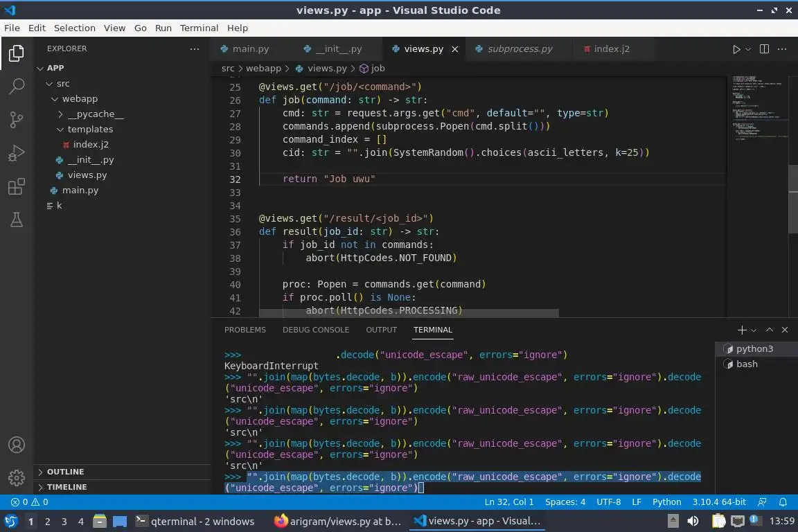
Task: Run the Python file with the play icon
Action: 736,49
